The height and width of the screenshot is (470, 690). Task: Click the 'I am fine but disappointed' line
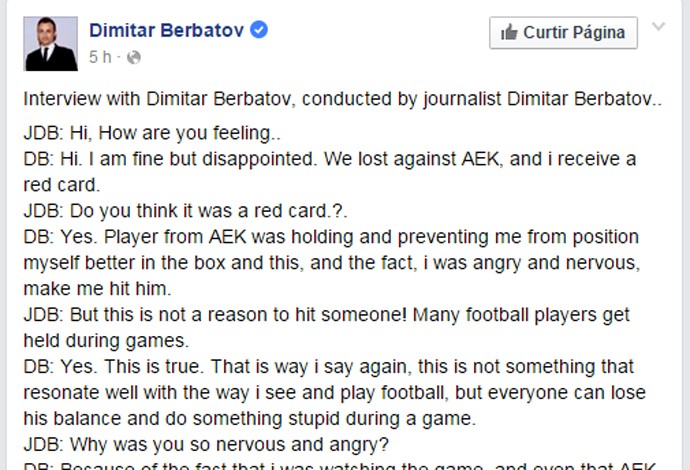point(330,159)
